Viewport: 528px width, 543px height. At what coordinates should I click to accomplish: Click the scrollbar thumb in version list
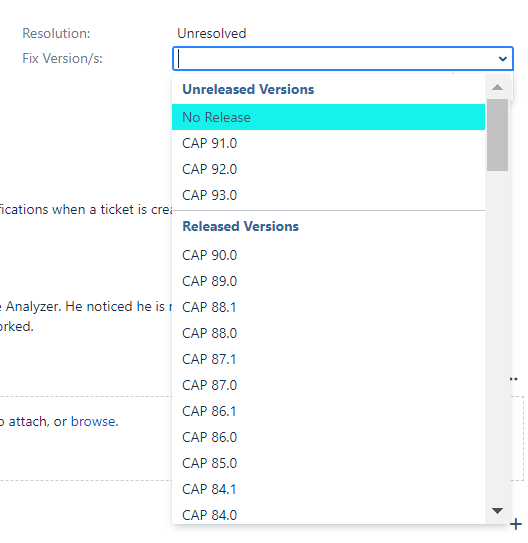pos(497,135)
